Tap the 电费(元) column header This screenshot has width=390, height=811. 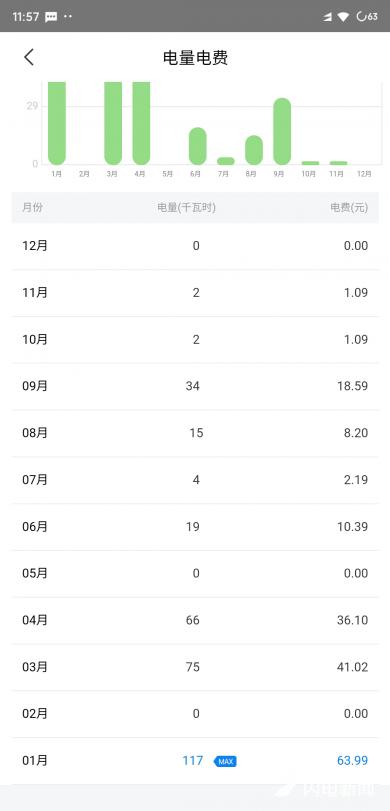pos(349,208)
